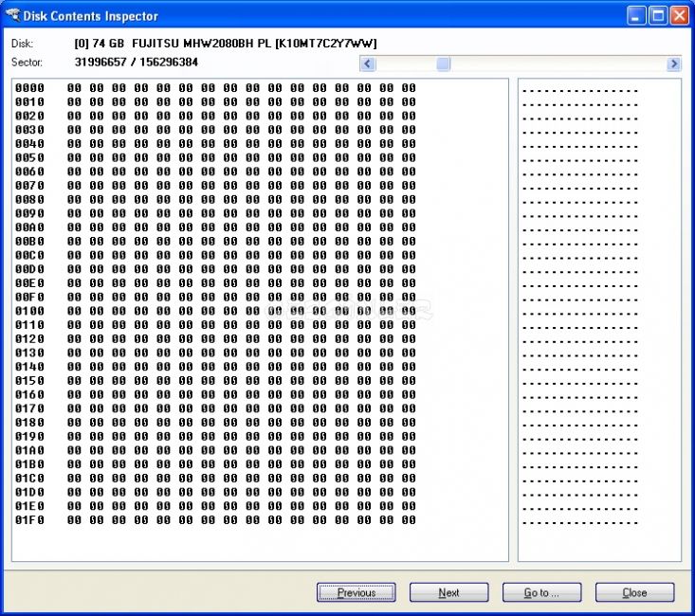Click offset 00B0 row label

(x=29, y=241)
